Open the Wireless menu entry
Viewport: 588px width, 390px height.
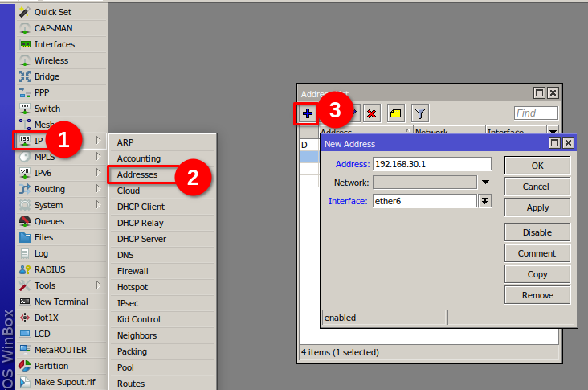[51, 60]
